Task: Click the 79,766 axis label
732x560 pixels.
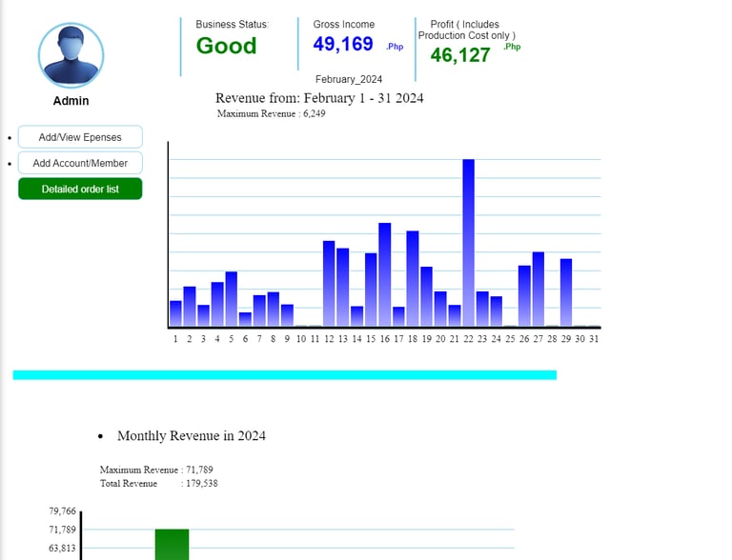Action: [62, 511]
